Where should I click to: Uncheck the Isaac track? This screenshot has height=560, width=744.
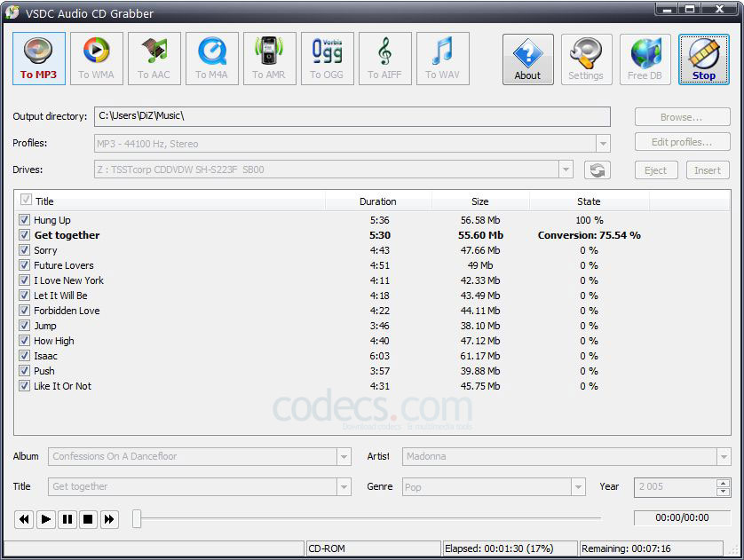click(x=24, y=356)
